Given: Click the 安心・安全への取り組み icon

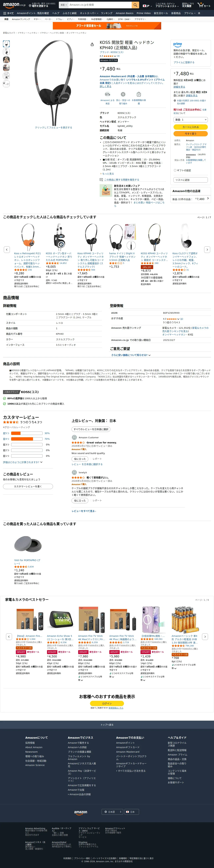Looking at the screenshot, I should pos(123,94).
